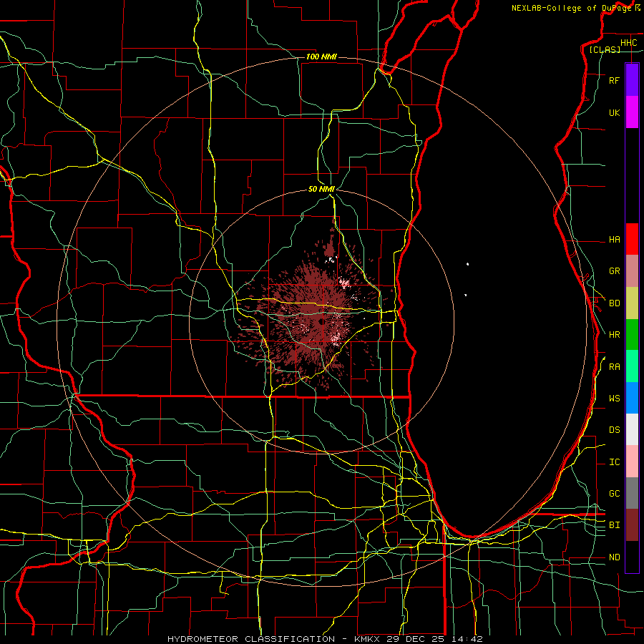This screenshot has height=644, width=644.
Task: Click the HR green legend swatch
Action: click(632, 335)
